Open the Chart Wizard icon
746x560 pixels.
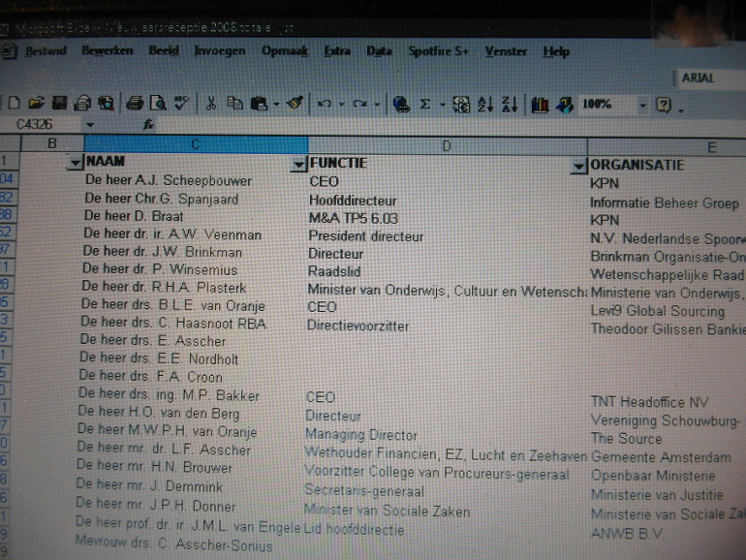pyautogui.click(x=540, y=106)
